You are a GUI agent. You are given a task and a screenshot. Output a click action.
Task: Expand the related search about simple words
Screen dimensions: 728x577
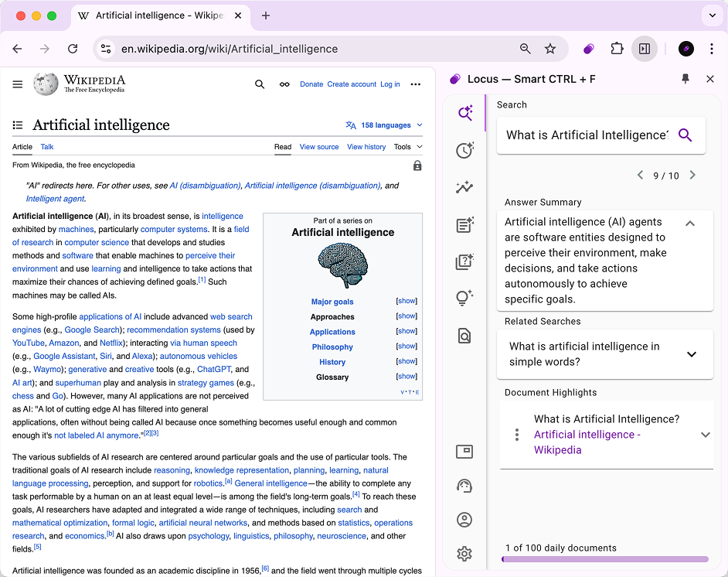coord(691,354)
